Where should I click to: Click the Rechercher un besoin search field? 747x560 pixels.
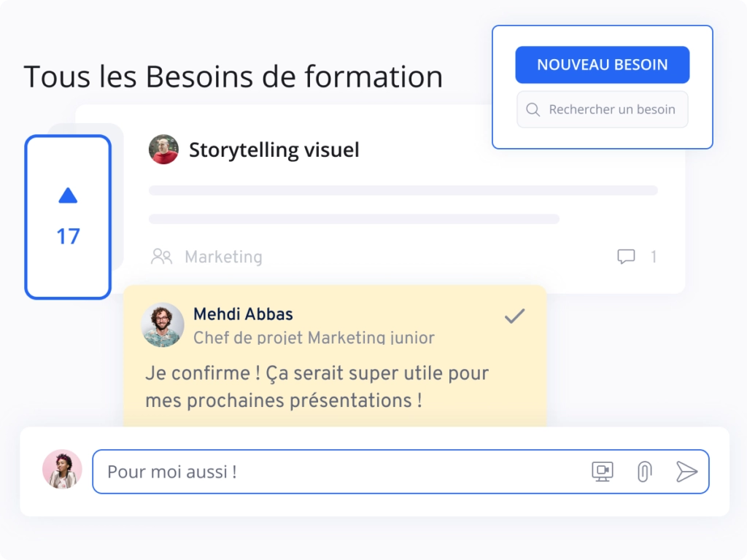611,109
